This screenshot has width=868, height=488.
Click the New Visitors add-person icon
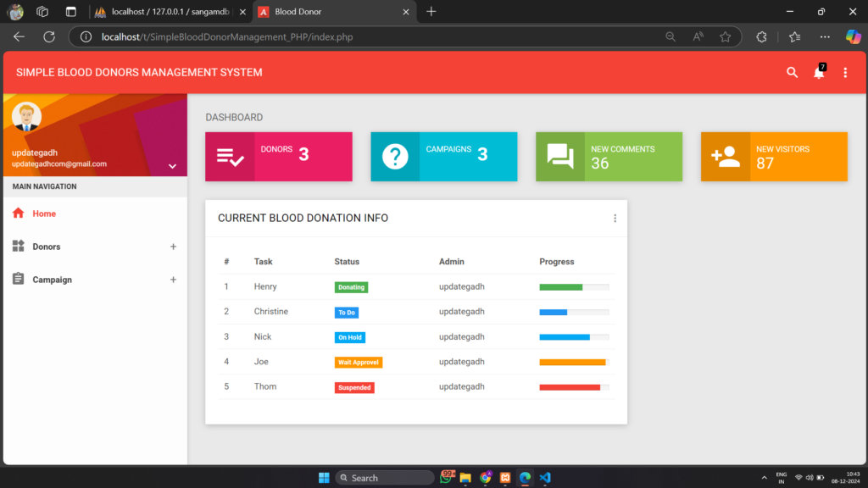[x=726, y=157]
